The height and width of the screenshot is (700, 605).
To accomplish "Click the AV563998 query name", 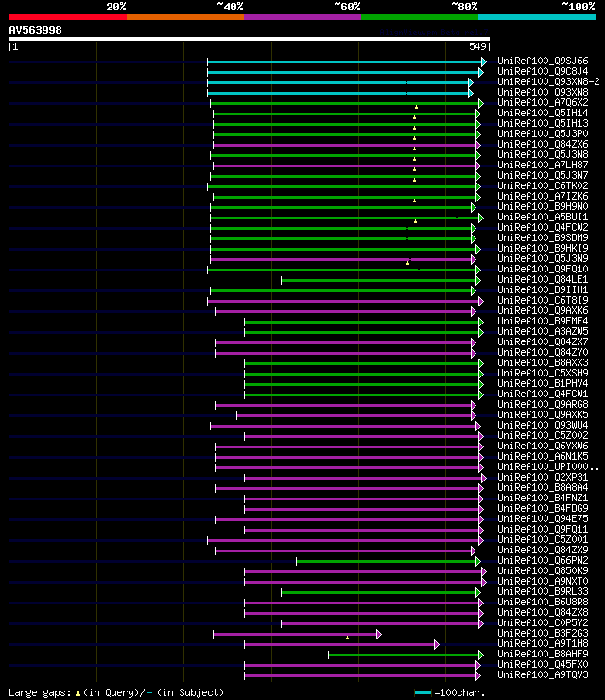I will [35, 31].
